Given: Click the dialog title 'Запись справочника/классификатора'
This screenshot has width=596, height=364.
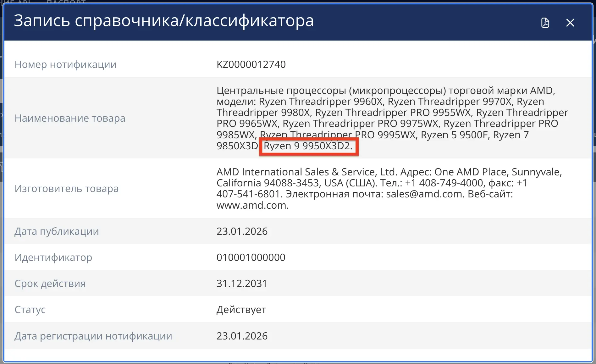Looking at the screenshot, I should (x=164, y=21).
